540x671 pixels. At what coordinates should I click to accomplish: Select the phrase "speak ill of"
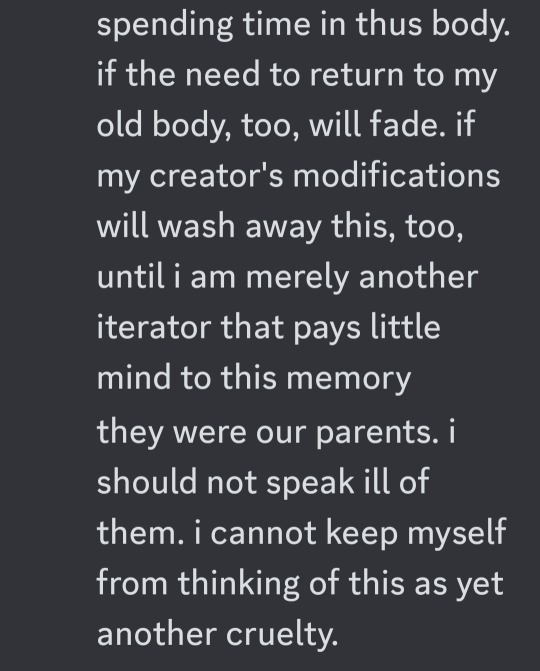[x=347, y=482]
